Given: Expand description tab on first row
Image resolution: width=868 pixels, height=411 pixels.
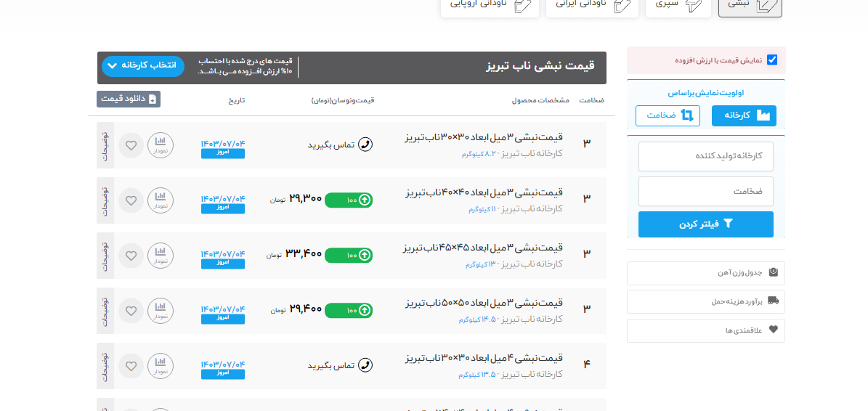Looking at the screenshot, I should tap(105, 145).
